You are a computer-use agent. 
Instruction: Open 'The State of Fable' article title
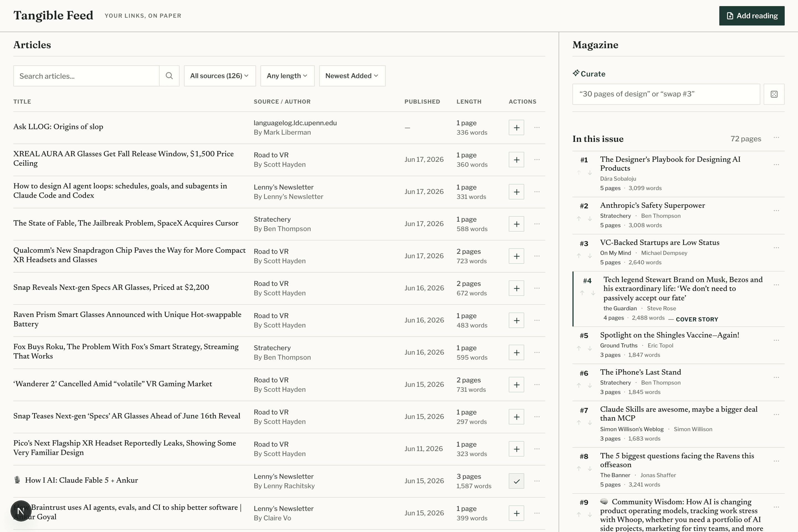point(126,223)
